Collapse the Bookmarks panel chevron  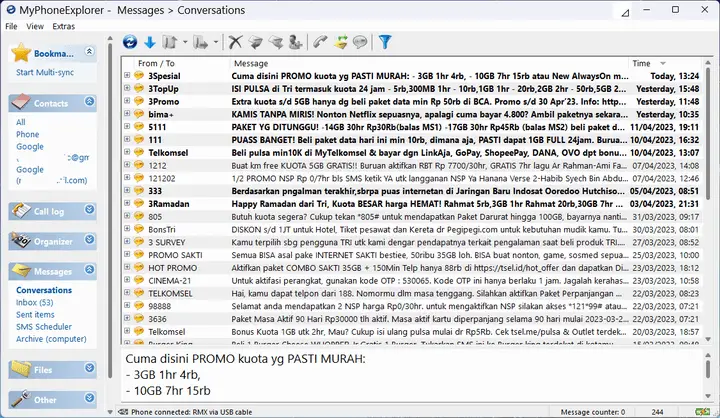(x=90, y=51)
